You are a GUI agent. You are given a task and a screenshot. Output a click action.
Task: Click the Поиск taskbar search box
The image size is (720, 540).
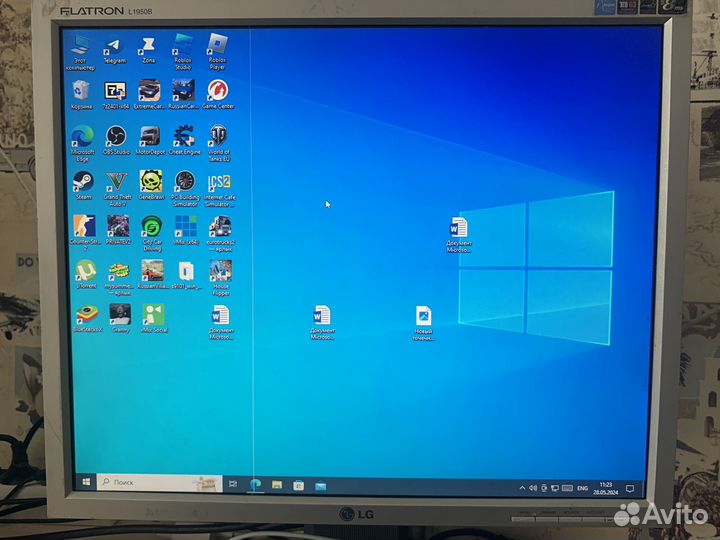click(160, 483)
